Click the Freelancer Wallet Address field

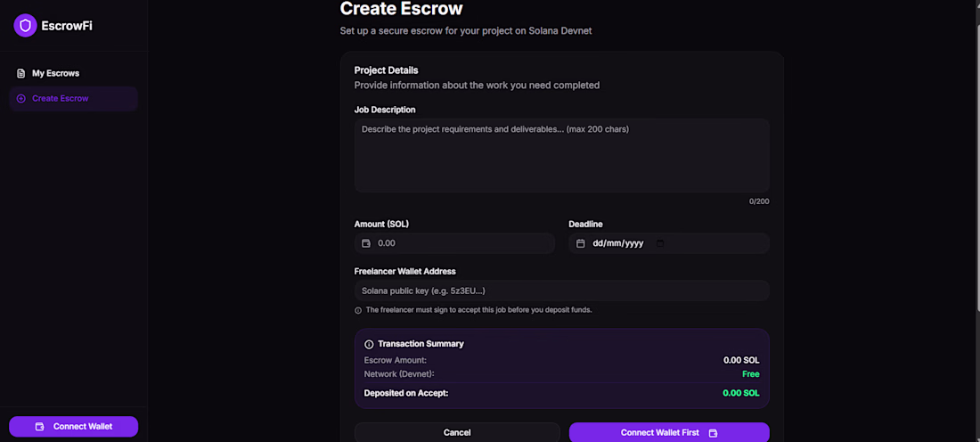tap(562, 291)
